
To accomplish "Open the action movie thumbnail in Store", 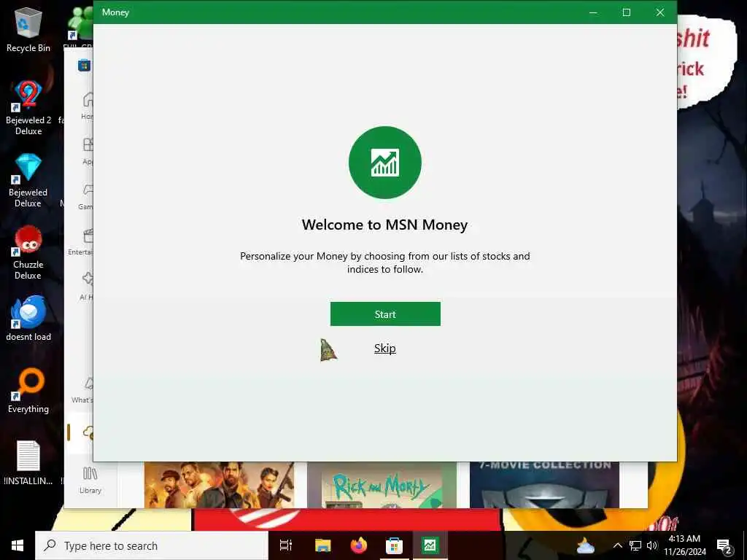I will coord(219,485).
